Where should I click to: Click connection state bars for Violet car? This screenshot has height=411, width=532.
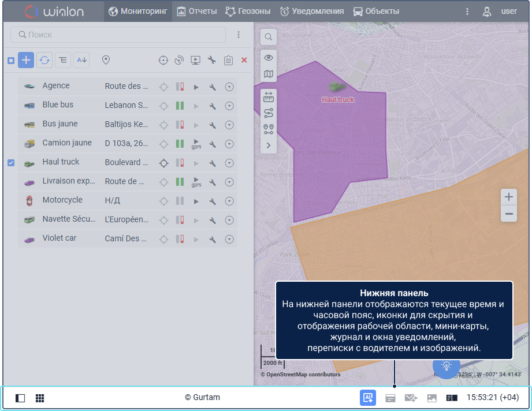(180, 239)
